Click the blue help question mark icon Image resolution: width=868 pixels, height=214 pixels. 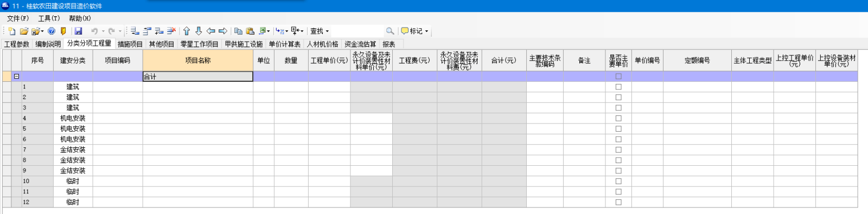coord(52,31)
